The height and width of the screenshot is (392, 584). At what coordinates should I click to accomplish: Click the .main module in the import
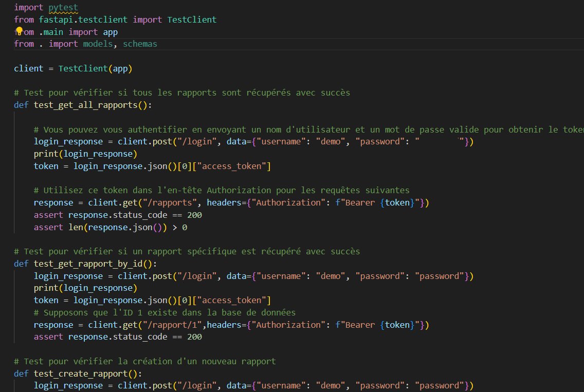(51, 32)
